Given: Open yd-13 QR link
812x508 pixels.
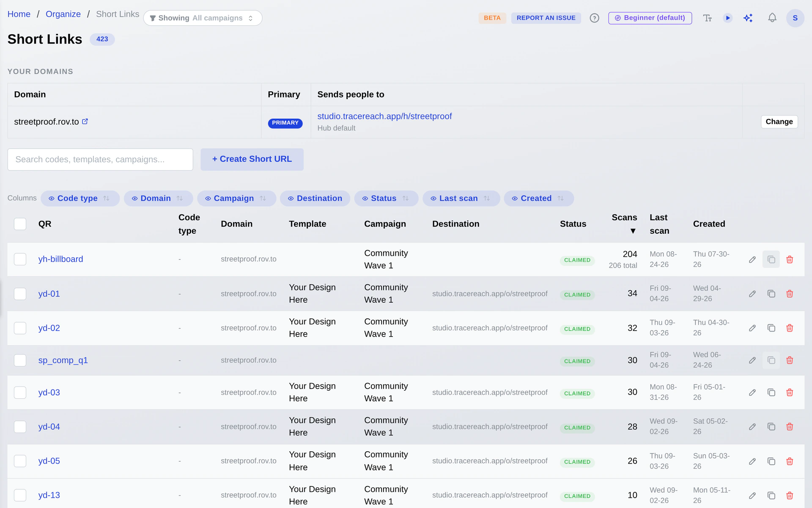Looking at the screenshot, I should pos(49,495).
